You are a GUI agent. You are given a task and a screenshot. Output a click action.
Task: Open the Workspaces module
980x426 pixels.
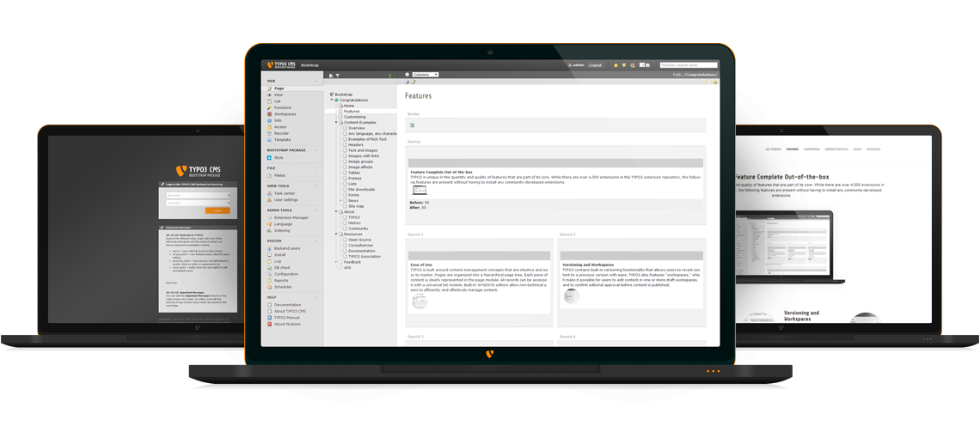pyautogui.click(x=284, y=113)
